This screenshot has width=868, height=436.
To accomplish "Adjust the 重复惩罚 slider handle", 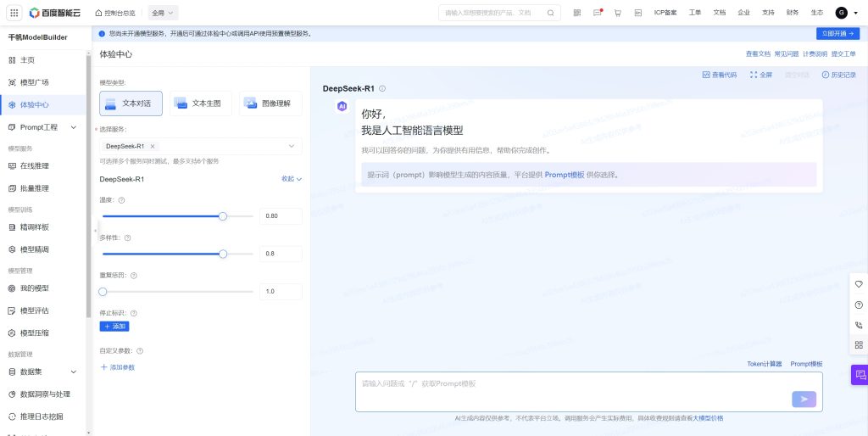I will tap(103, 292).
